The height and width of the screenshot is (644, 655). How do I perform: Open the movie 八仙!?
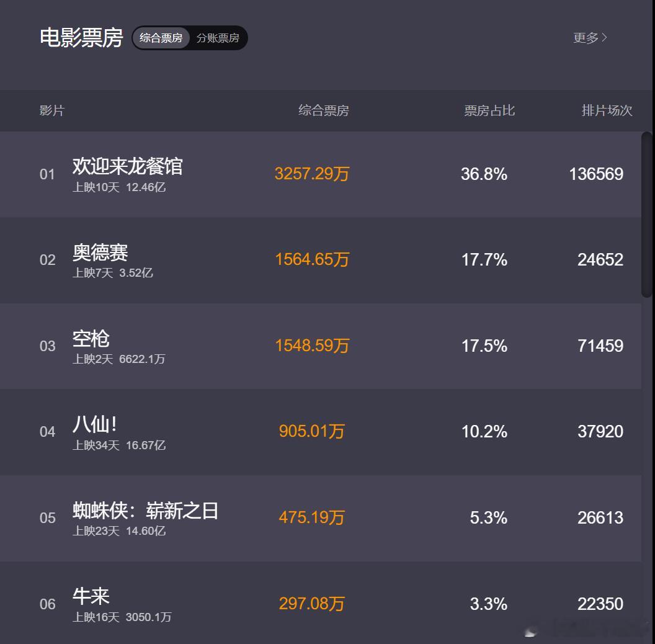click(95, 424)
